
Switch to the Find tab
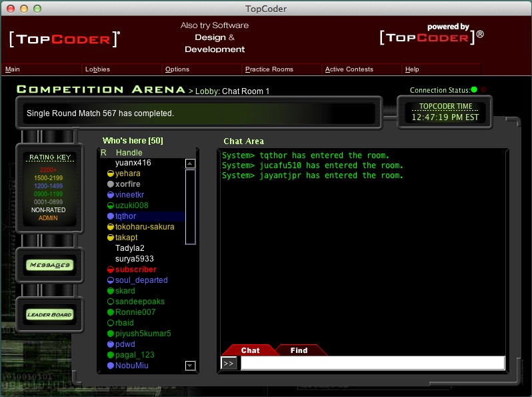click(x=299, y=350)
